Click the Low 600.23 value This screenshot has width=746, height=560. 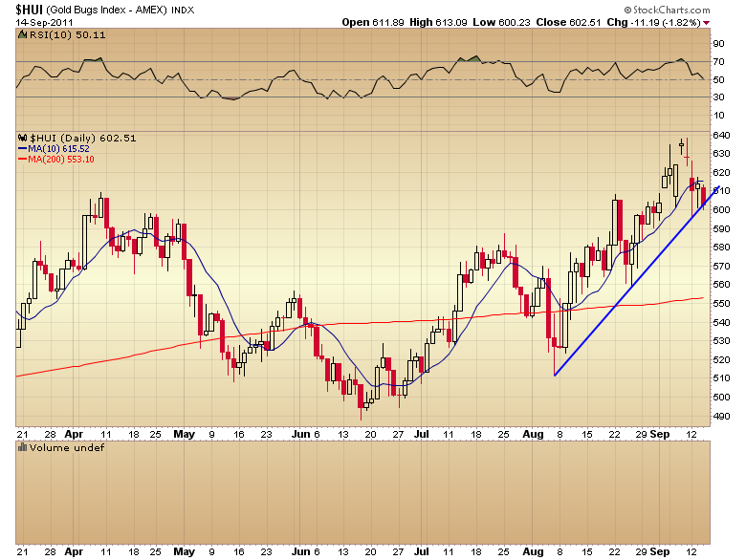click(x=501, y=22)
